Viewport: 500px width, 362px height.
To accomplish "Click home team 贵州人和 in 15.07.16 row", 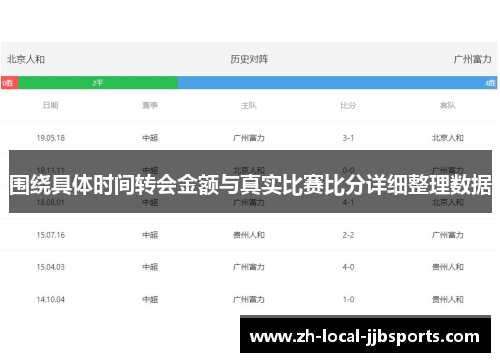I will (x=249, y=235).
